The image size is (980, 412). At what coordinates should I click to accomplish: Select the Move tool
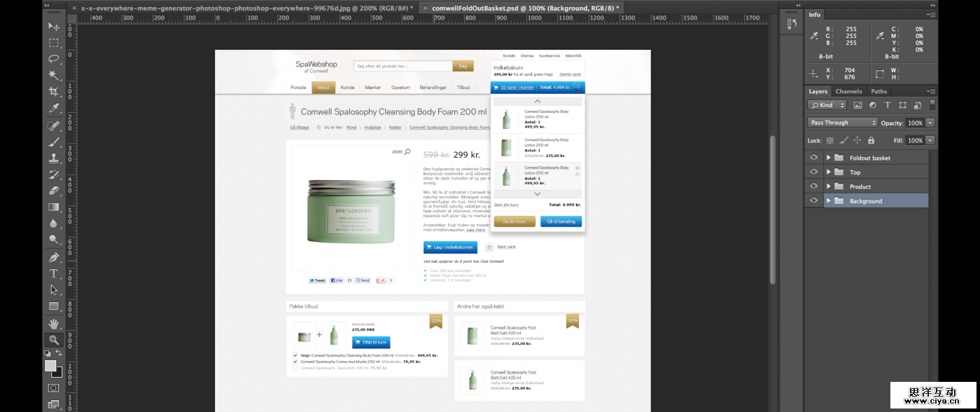54,26
